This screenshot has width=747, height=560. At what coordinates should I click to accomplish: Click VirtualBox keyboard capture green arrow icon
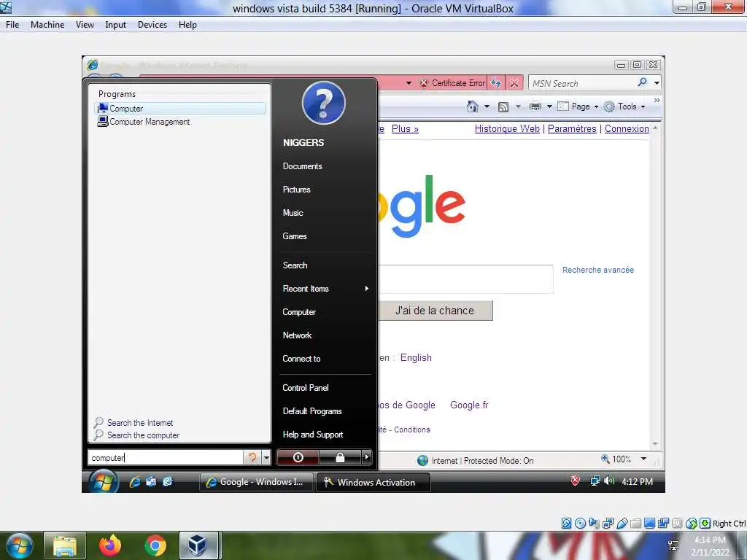pyautogui.click(x=705, y=524)
